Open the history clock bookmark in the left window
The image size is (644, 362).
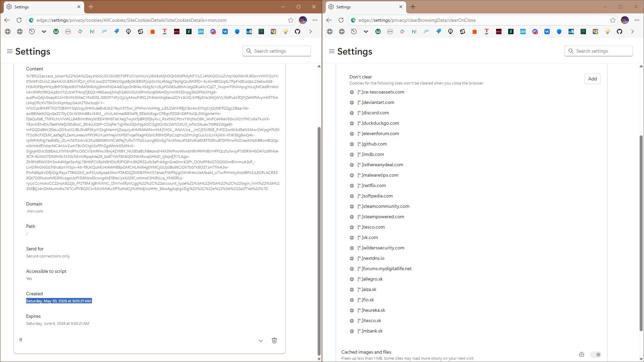pos(32,32)
